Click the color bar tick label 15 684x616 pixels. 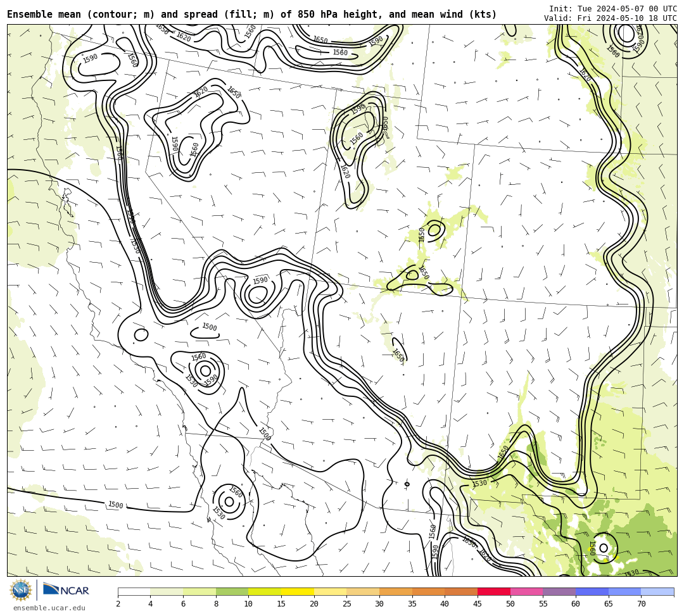point(281,604)
